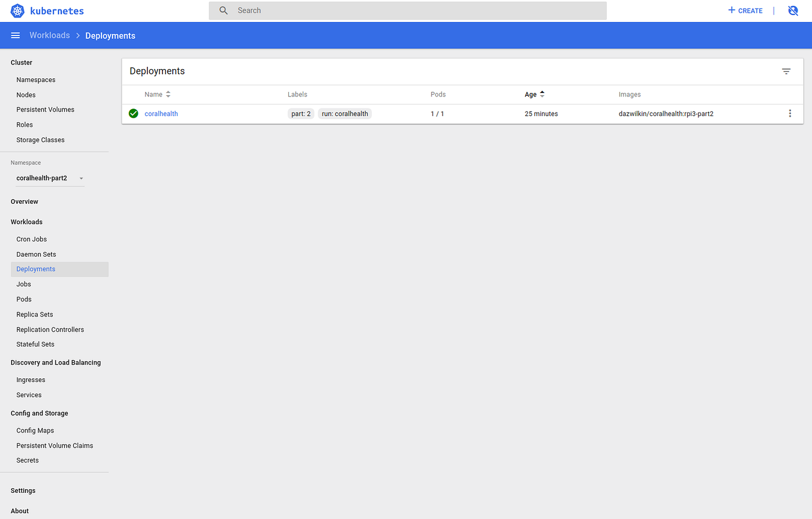Click the Labels column header

[298, 94]
